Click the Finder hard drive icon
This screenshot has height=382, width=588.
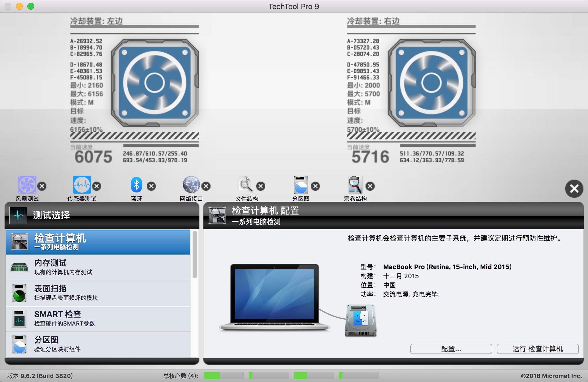point(361,320)
